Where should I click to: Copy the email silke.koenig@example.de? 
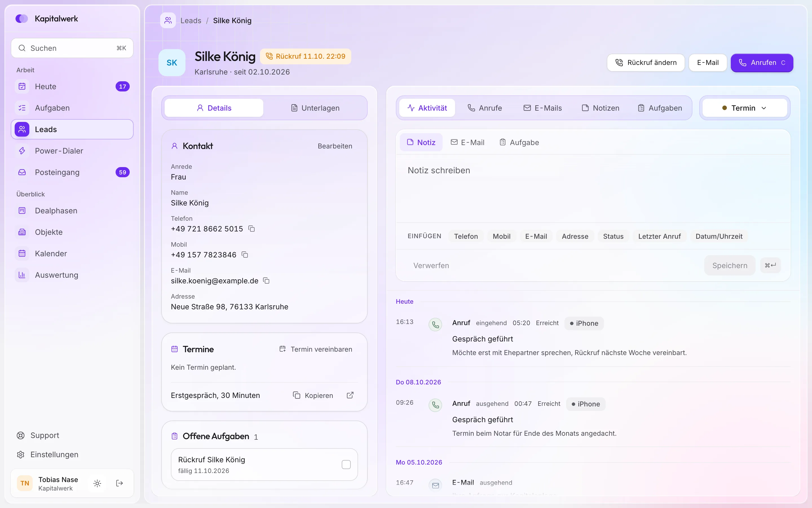(266, 281)
